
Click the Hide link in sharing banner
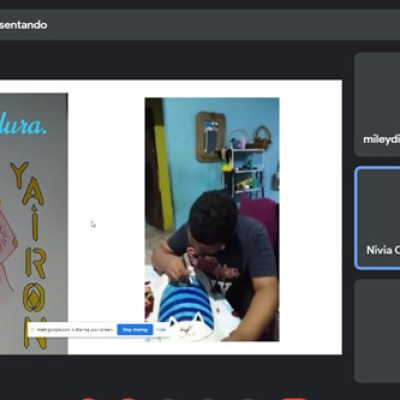(161, 330)
